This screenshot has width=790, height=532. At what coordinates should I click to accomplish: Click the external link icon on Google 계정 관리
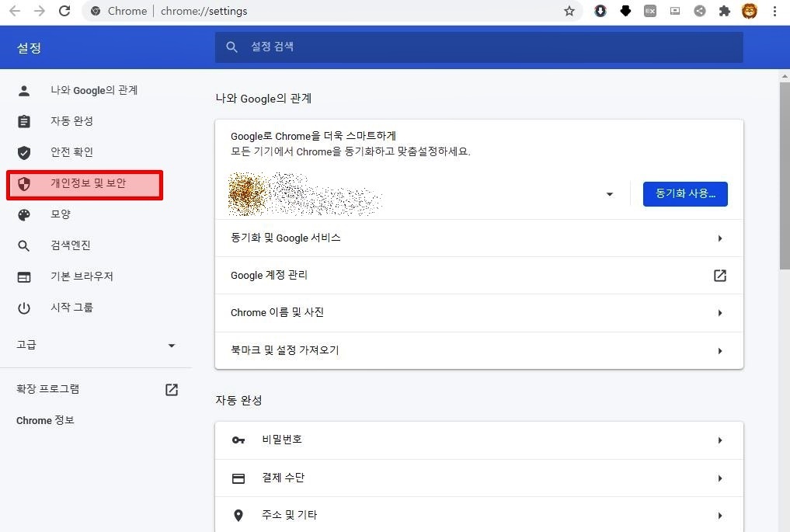click(720, 276)
